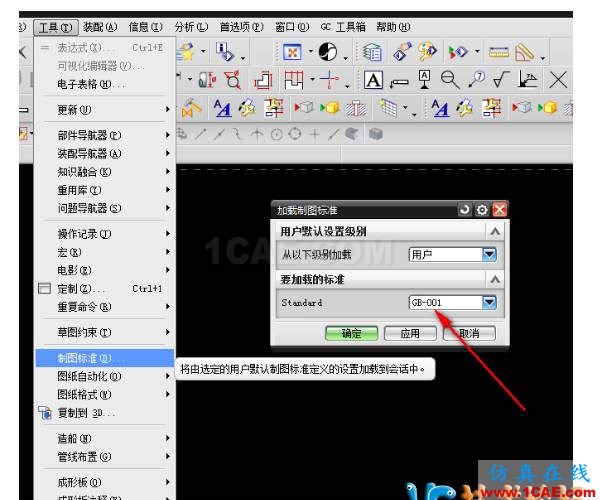Image resolution: width=600 pixels, height=500 pixels.
Task: Expand the 装配导航器 submenu
Action: [104, 153]
